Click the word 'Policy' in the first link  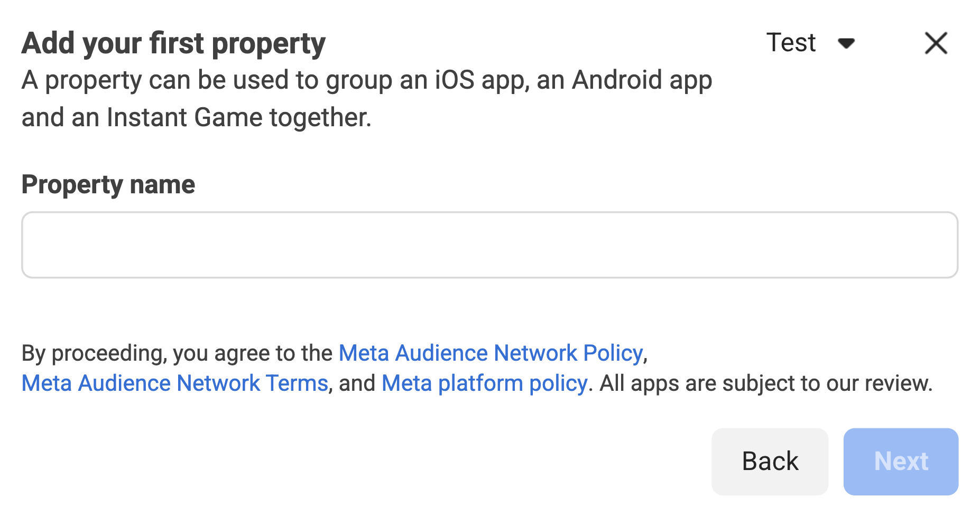pyautogui.click(x=613, y=353)
